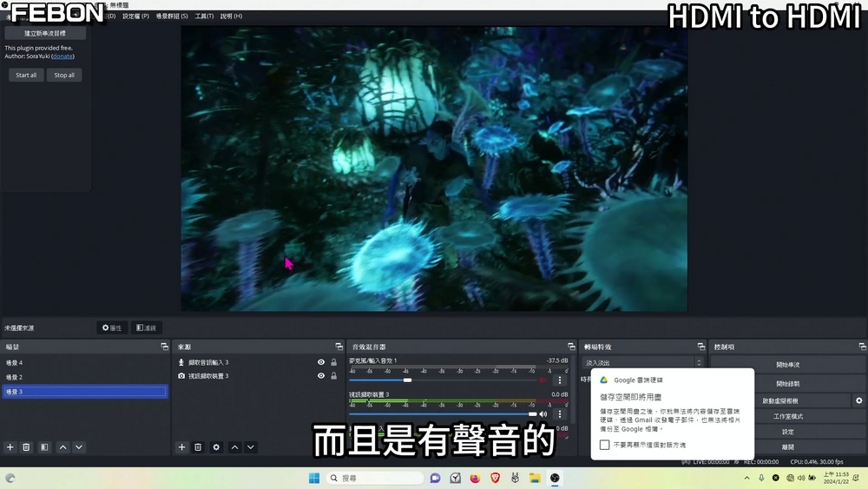
Task: Mute the 視訊擷取裝置 3 audio channel
Action: 543,413
